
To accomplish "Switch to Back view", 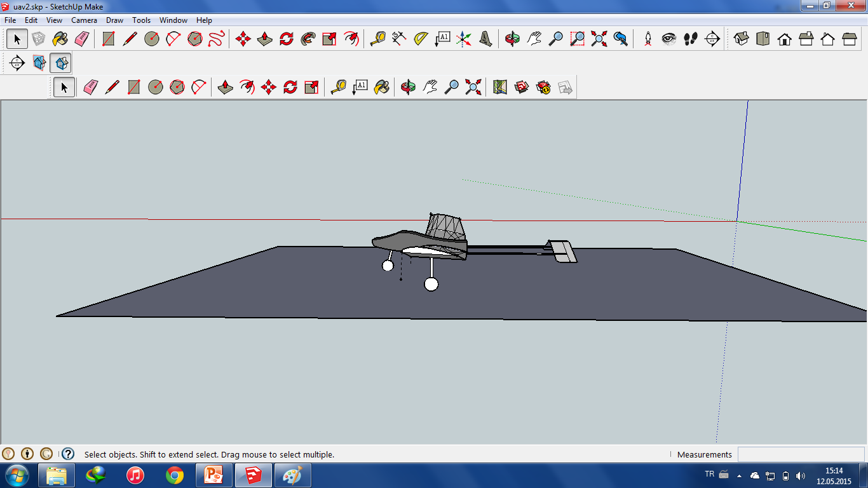I will coord(827,39).
